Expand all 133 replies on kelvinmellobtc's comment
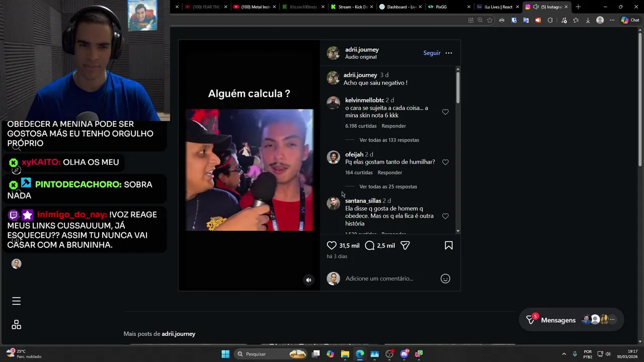This screenshot has width=644, height=362. pos(389,140)
